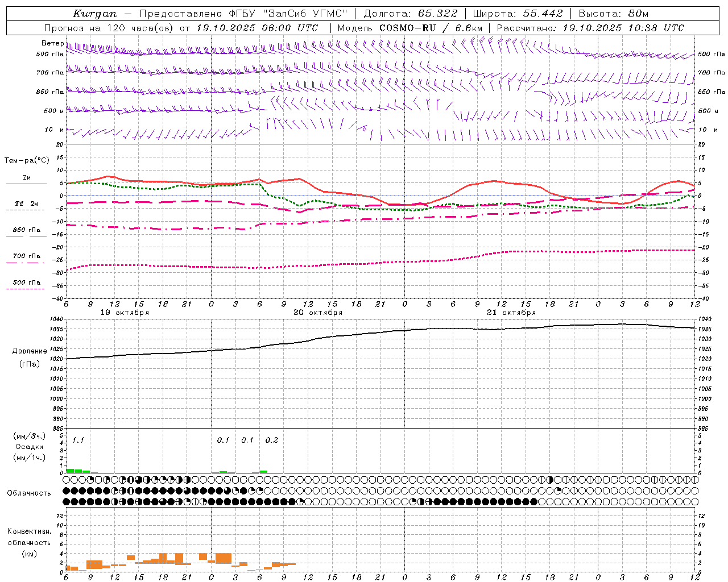Screen dimensions: 728x582
Task: Click the "Облачность" cloud cover label
Action: 29,493
